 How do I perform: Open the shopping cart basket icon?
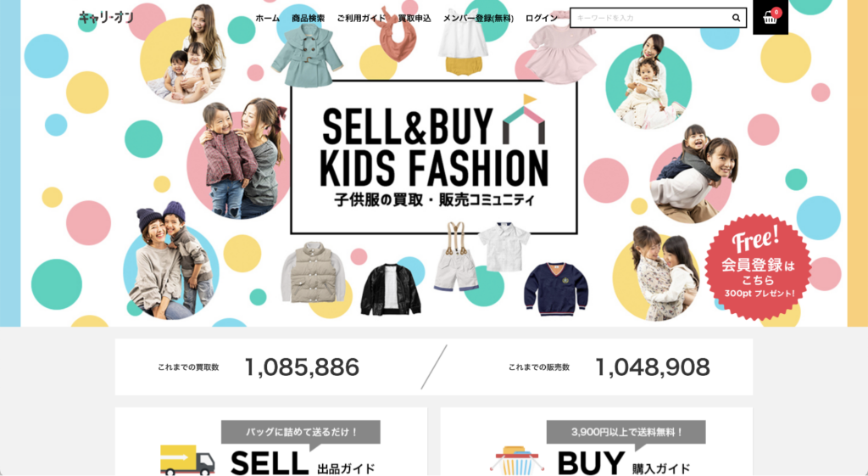[770, 19]
